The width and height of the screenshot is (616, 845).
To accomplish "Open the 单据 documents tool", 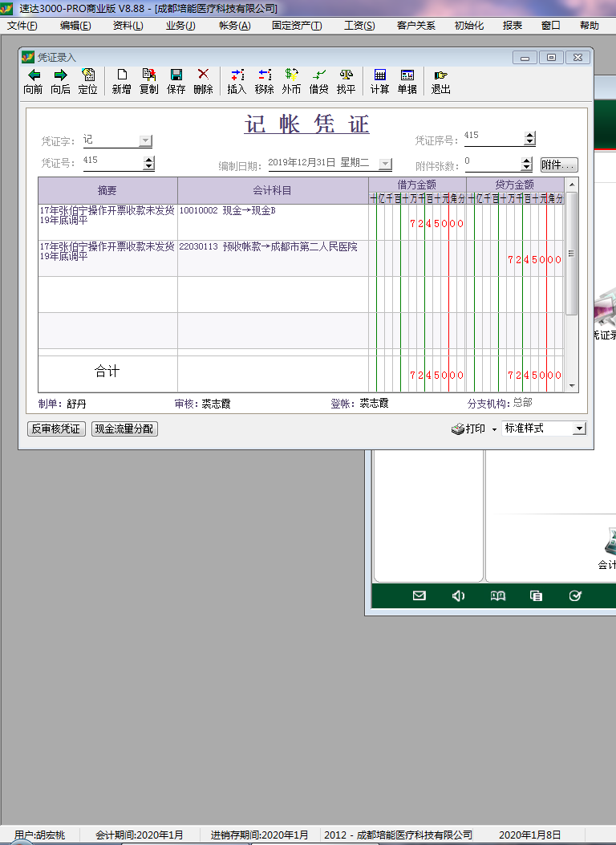I will (407, 81).
